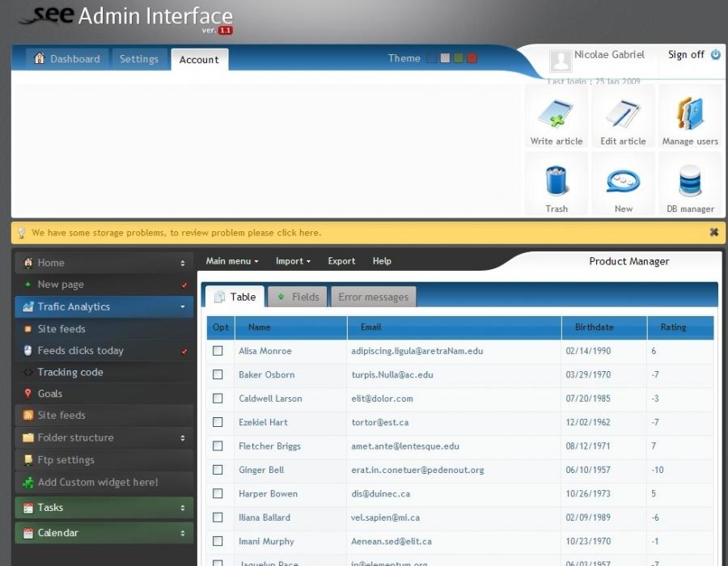Expand the Folder structure section arrows
The height and width of the screenshot is (566, 728).
[183, 438]
